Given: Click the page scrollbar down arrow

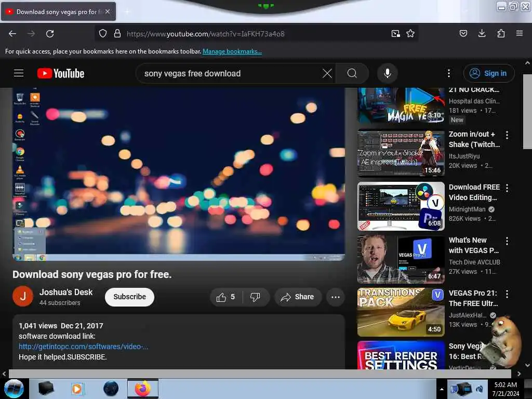Looking at the screenshot, I should click(527, 365).
